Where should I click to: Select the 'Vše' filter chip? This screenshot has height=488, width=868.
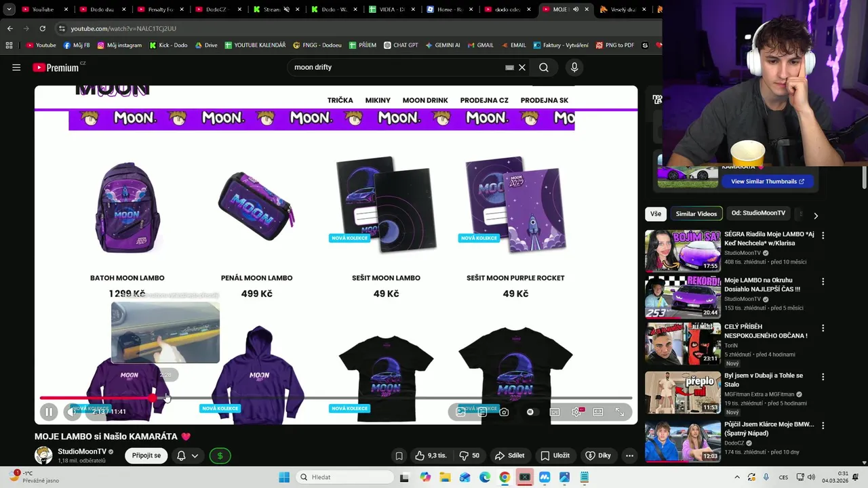[656, 213]
